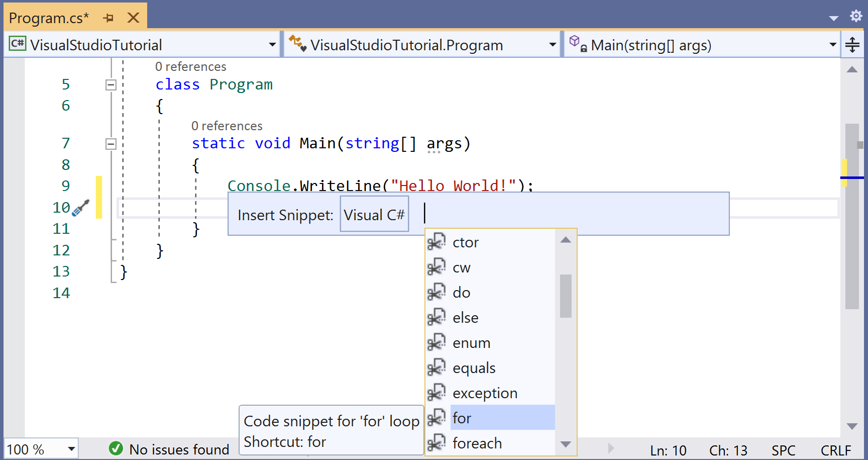The height and width of the screenshot is (460, 868).
Task: Click the CRLF line ending setting
Action: 836,450
